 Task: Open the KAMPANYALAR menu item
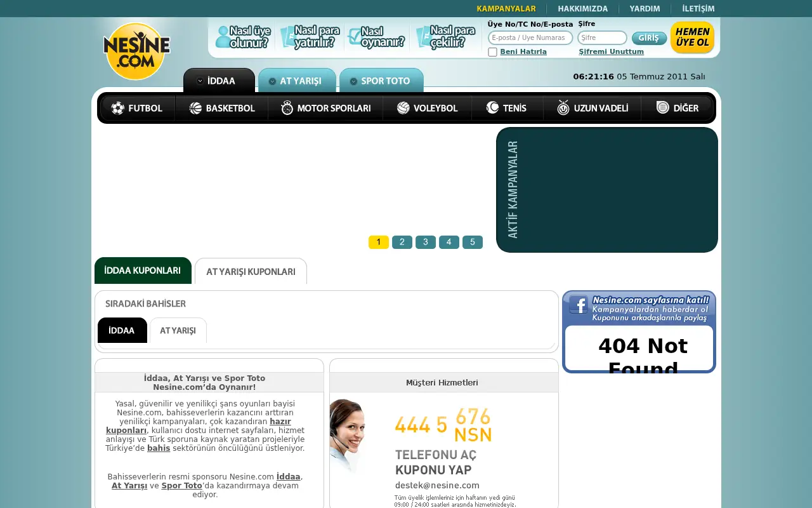click(506, 9)
